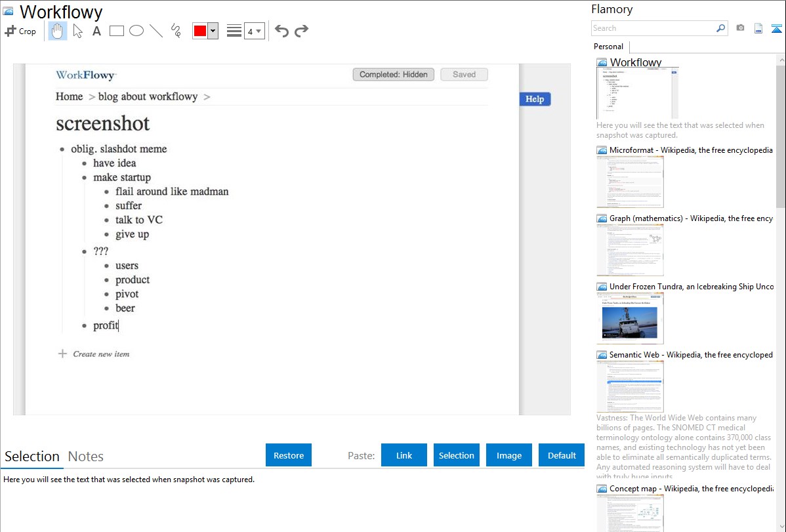
Task: Open the Personal tab
Action: click(x=609, y=47)
